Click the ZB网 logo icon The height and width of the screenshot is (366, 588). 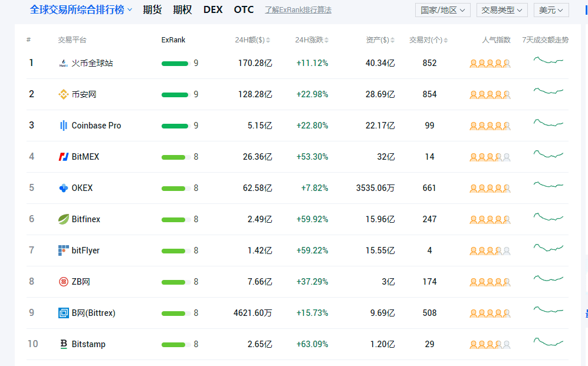coord(64,282)
